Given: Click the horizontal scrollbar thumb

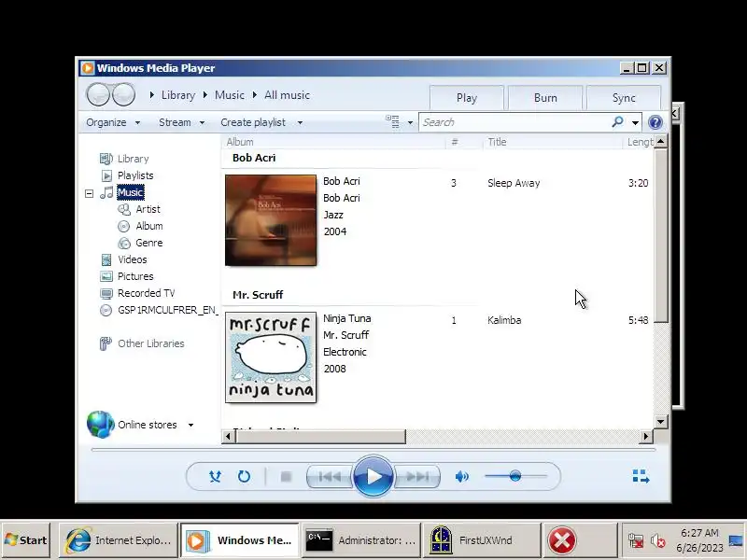Looking at the screenshot, I should [320, 436].
